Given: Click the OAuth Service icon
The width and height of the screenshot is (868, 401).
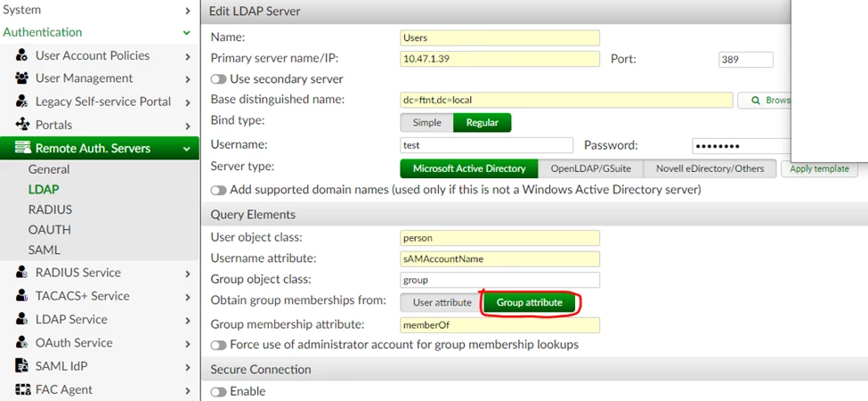Looking at the screenshot, I should click(21, 343).
